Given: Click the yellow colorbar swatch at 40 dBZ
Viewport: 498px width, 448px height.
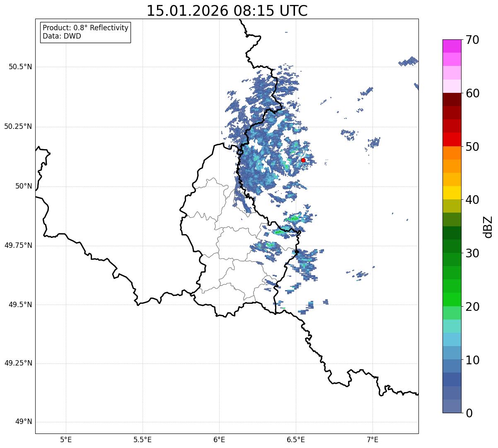Looking at the screenshot, I should 452,193.
